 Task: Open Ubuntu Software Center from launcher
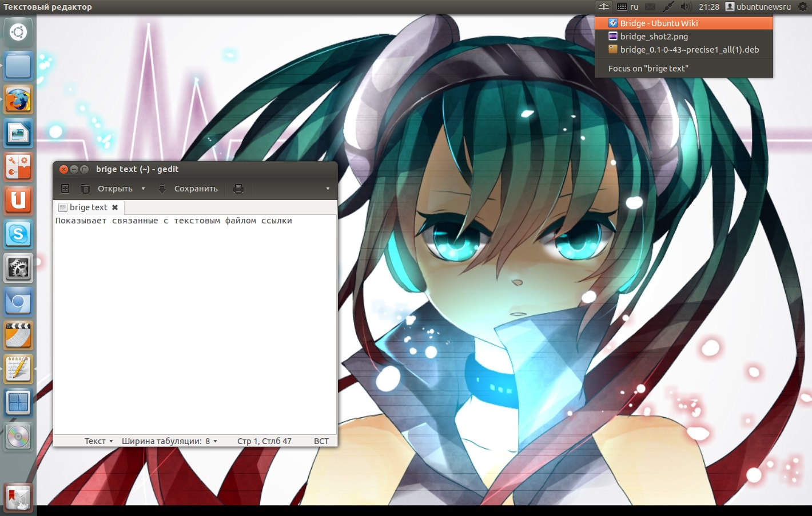click(18, 167)
